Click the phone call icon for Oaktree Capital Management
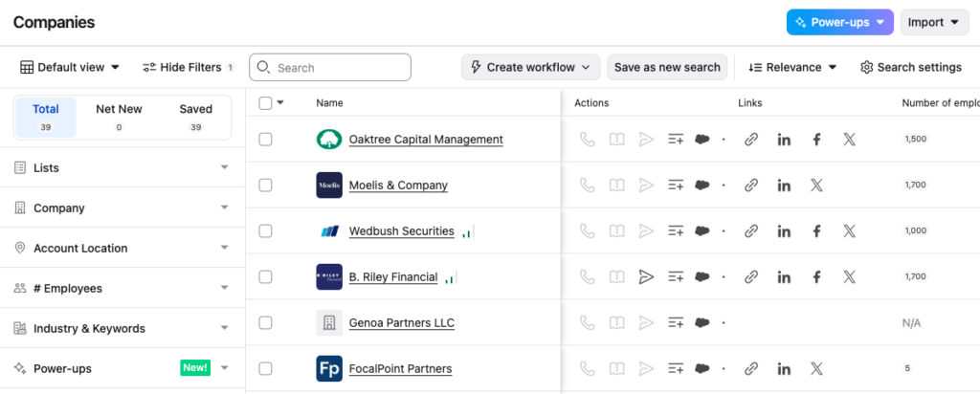The image size is (980, 394). coord(587,140)
